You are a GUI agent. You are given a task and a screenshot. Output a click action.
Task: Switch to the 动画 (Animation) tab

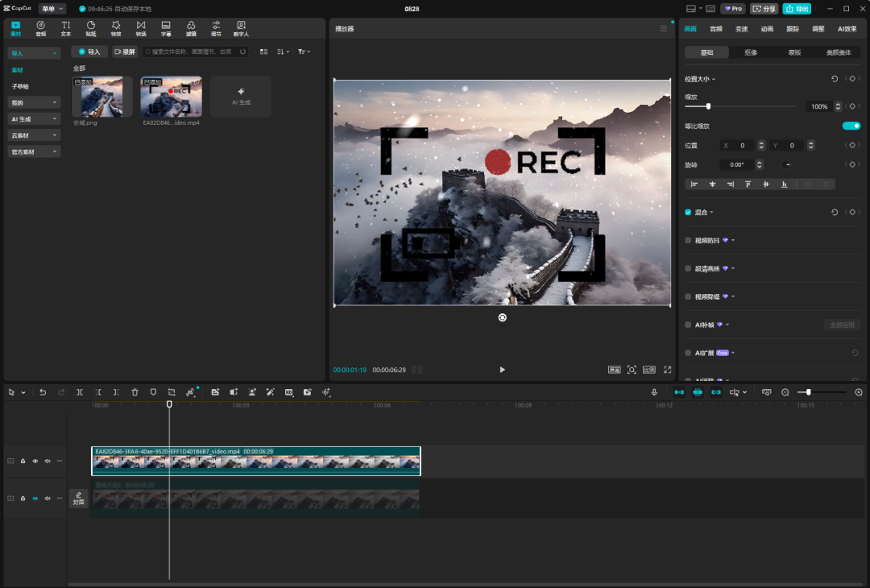pyautogui.click(x=767, y=29)
